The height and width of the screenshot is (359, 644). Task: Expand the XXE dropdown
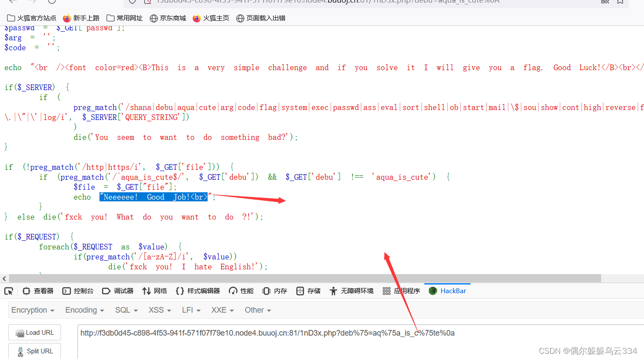point(222,310)
